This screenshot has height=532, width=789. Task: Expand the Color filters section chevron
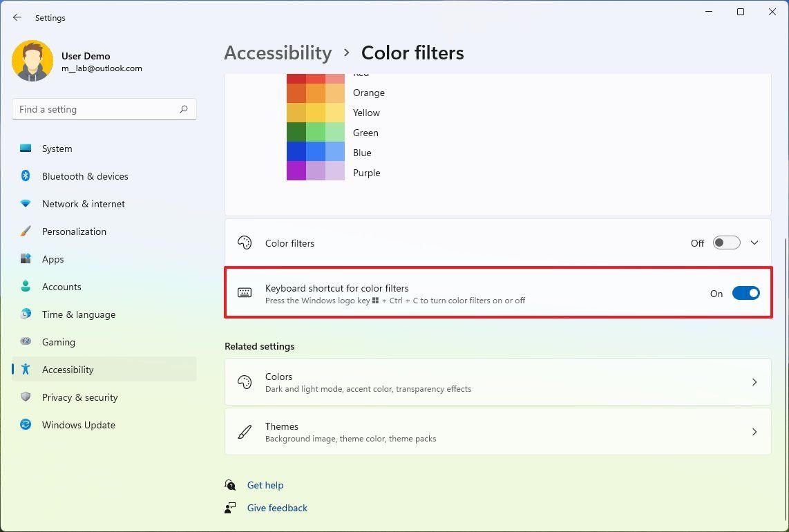coord(754,243)
